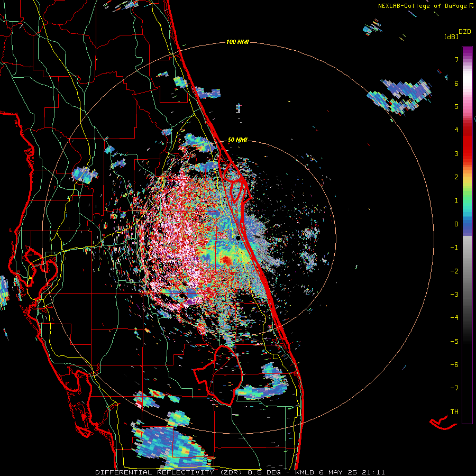Select the 2 value on the color scale
Viewport: 476px width, 476px height.
pos(456,177)
